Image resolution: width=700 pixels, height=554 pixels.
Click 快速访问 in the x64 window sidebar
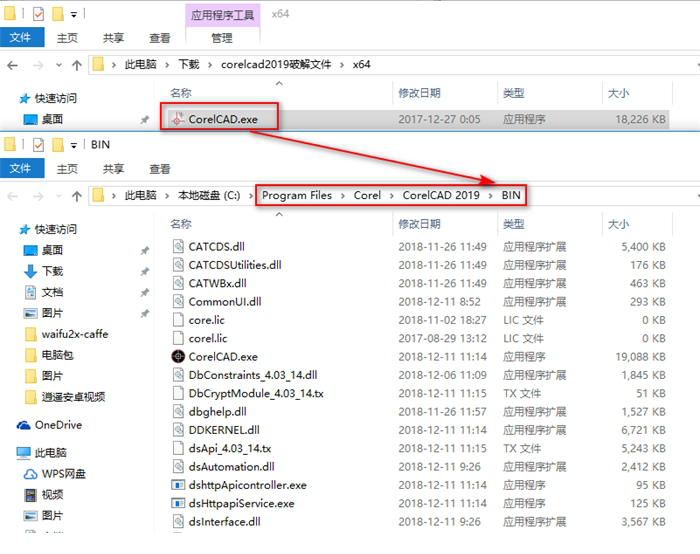[x=48, y=98]
